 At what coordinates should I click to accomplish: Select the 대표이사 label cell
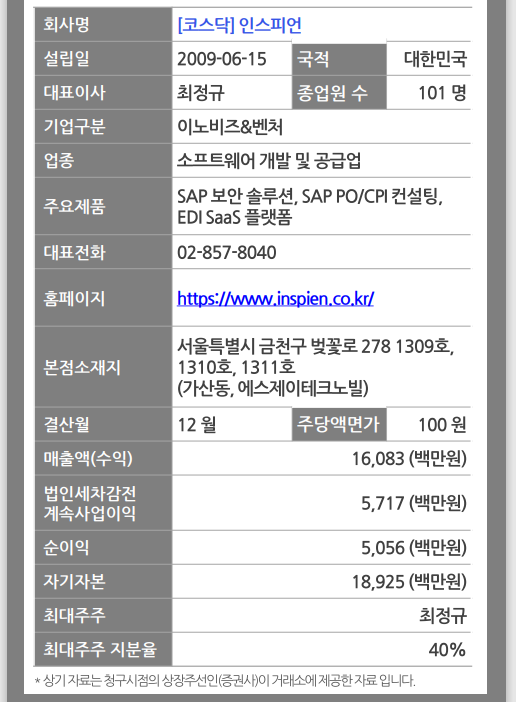pos(103,93)
